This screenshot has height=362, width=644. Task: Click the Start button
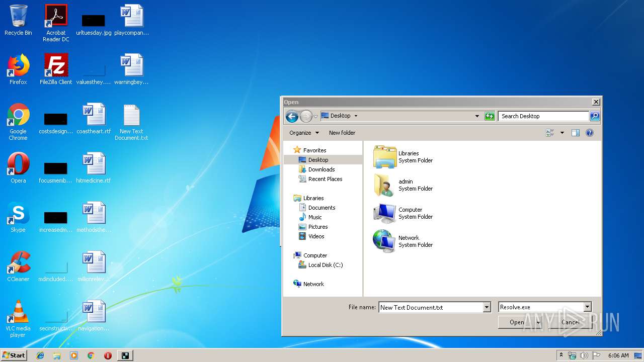(x=14, y=355)
